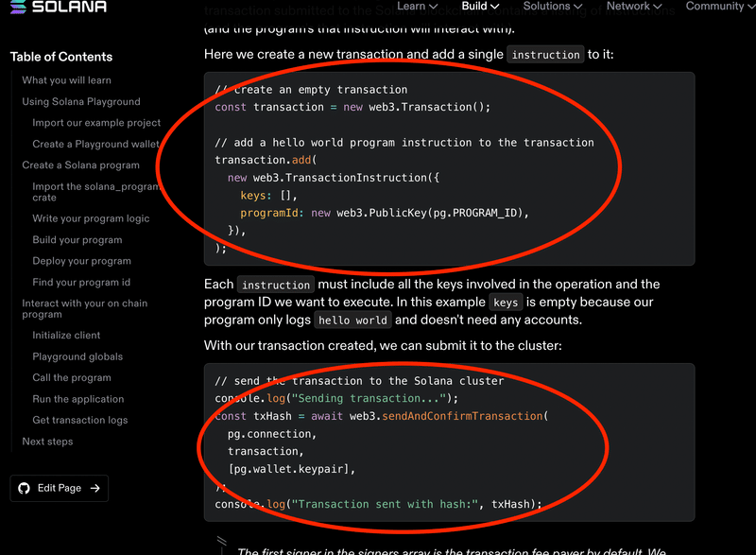Click the 'keys: [],' code line
This screenshot has width=756, height=555.
coord(268,196)
